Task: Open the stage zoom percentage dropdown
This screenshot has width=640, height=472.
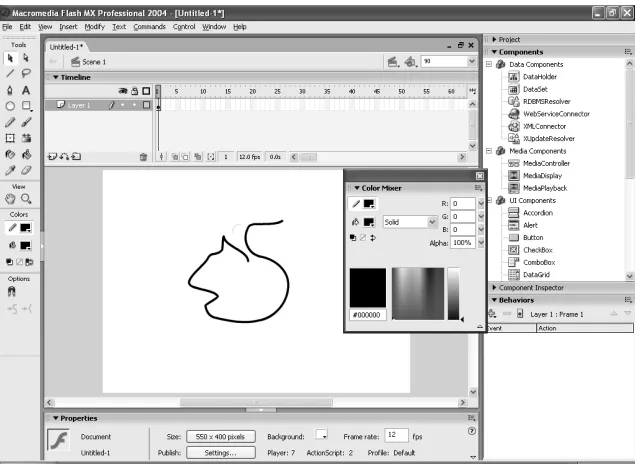Action: pyautogui.click(x=471, y=61)
